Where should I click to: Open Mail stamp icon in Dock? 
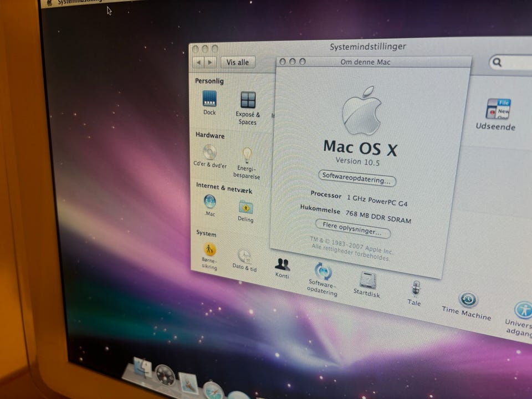coord(188,383)
